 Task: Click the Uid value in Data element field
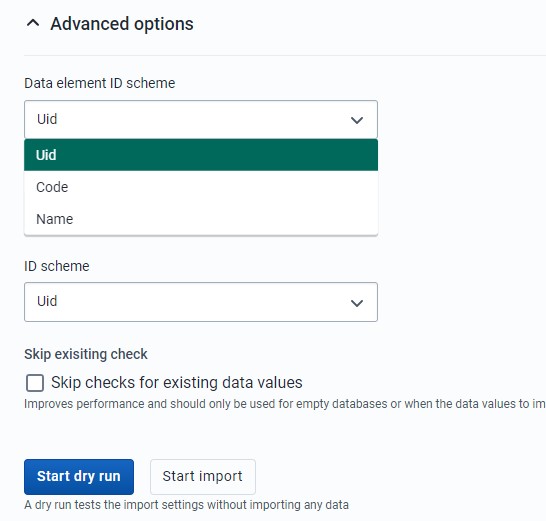[47, 119]
